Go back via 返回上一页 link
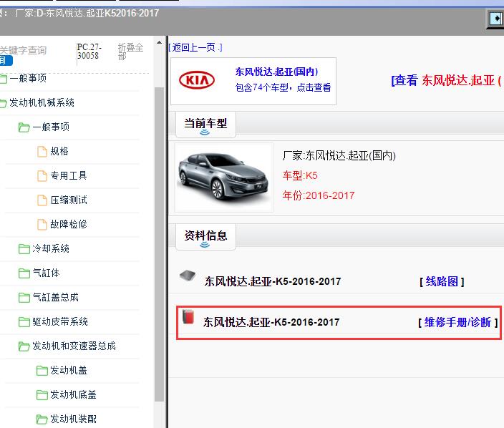 tap(195, 47)
